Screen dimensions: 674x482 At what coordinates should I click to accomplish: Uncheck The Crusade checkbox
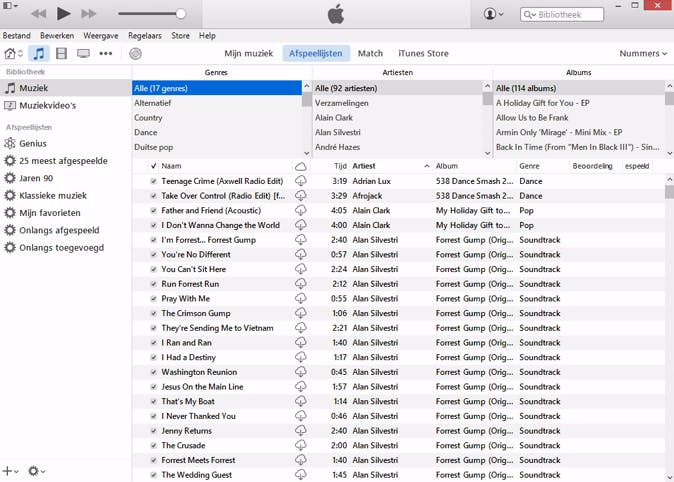[153, 445]
